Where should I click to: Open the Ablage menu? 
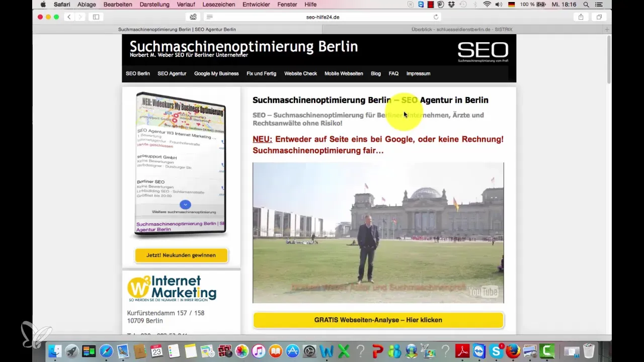[x=87, y=5]
